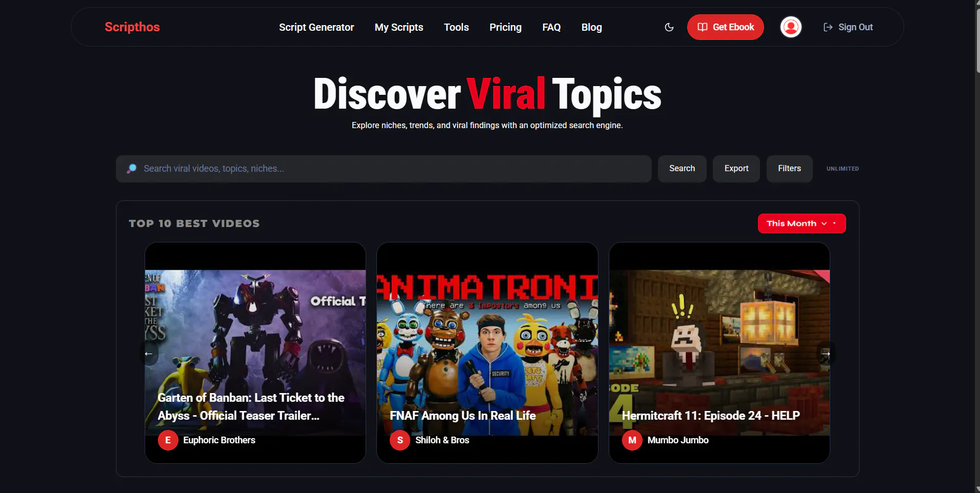The height and width of the screenshot is (493, 980).
Task: Open Euphoric Brothers channel avatar
Action: [168, 440]
